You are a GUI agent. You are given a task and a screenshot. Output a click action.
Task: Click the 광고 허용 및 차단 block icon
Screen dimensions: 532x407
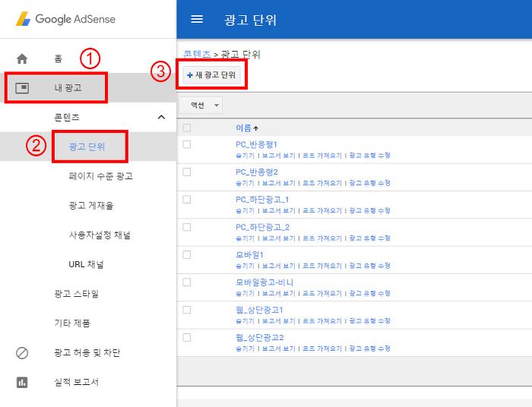(22, 353)
